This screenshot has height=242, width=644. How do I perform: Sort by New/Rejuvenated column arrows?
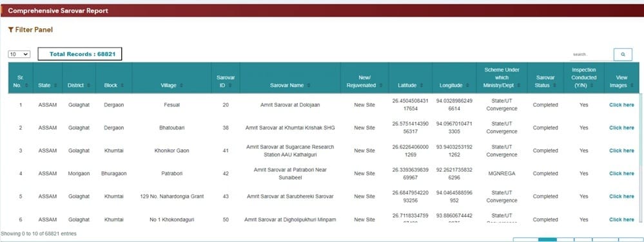click(x=380, y=86)
